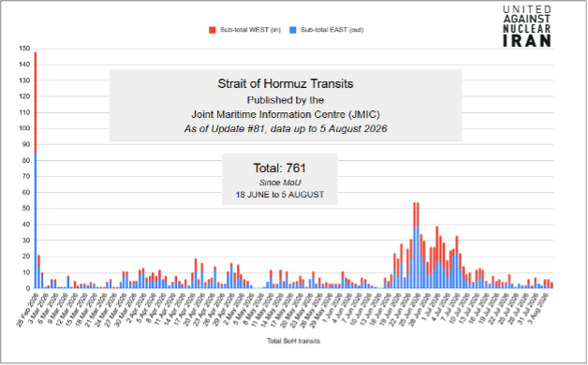Viewport: 588px width, 365px height.
Task: Click the '120' y-axis label
Action: click(x=24, y=96)
